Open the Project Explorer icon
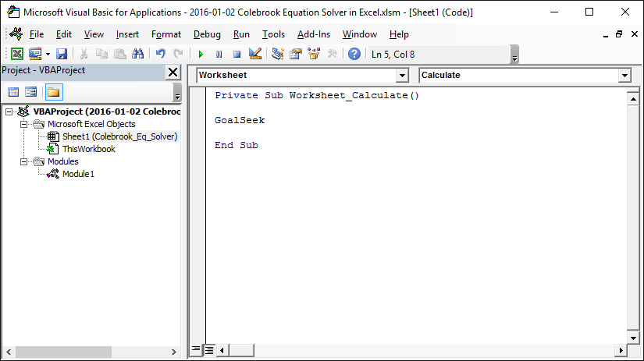This screenshot has height=361, width=644. 278,54
